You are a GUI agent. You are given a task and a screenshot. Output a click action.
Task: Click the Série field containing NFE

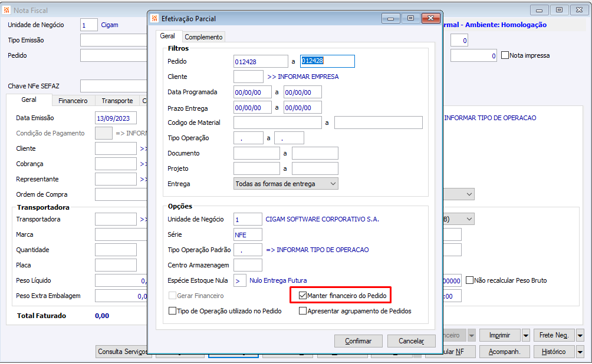coord(248,234)
